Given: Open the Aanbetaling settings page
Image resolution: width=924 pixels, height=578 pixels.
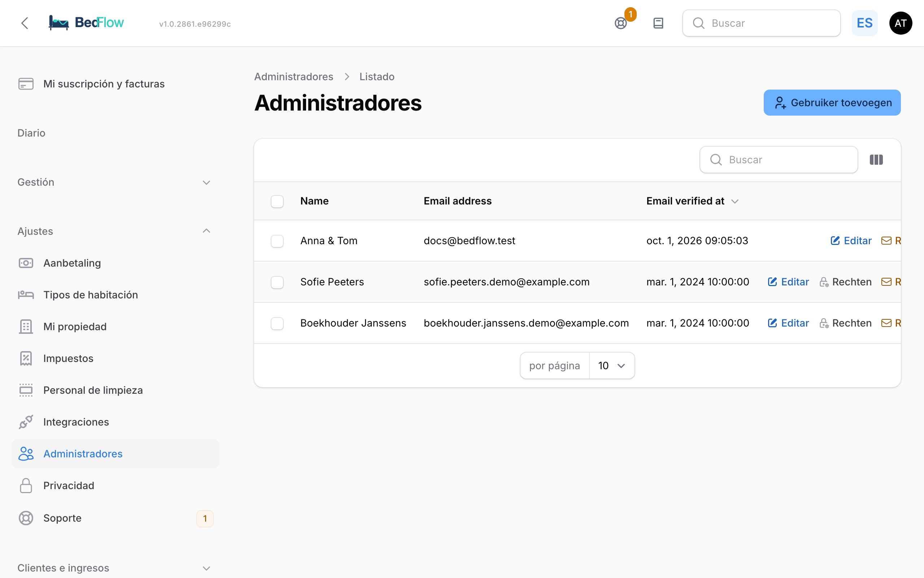Looking at the screenshot, I should (x=72, y=263).
